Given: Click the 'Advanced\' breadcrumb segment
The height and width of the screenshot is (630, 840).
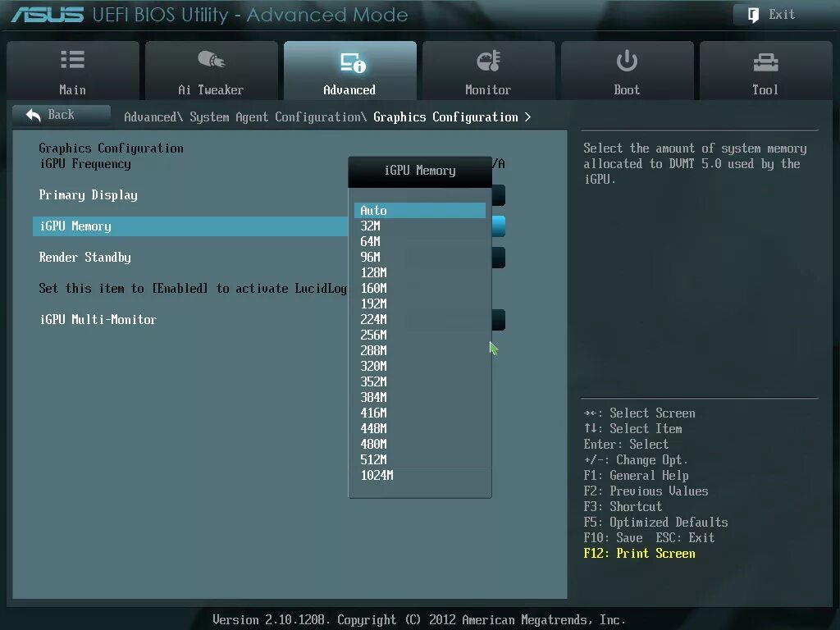Looking at the screenshot, I should tap(153, 116).
